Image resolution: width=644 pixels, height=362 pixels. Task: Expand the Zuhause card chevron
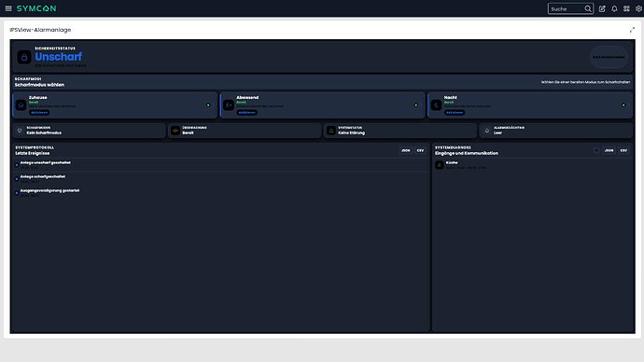point(213,105)
